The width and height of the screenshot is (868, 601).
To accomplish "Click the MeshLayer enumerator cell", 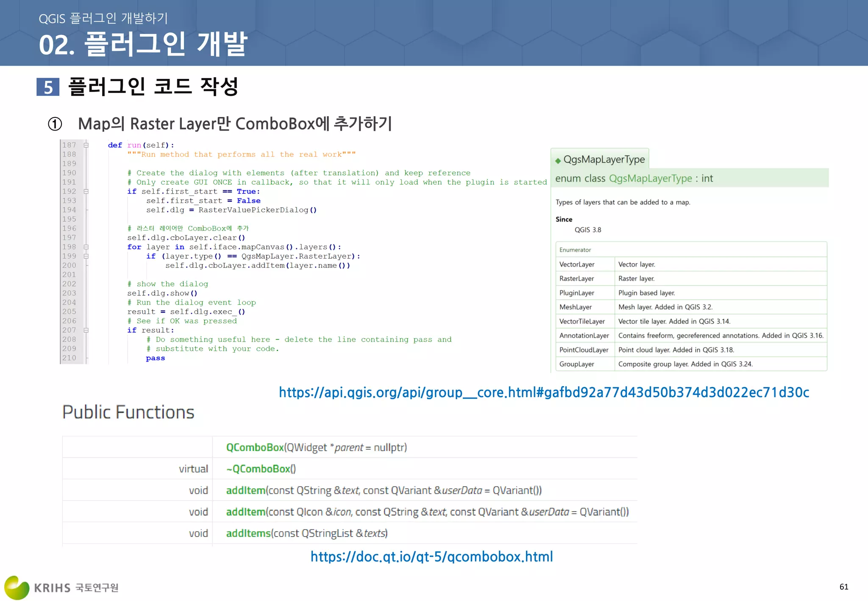I will (585, 307).
